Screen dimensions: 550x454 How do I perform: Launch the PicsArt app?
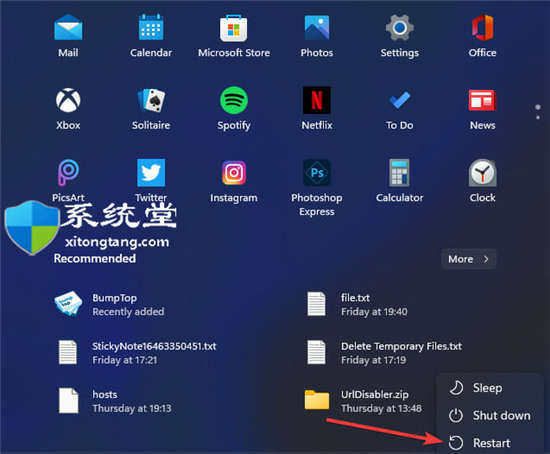68,181
